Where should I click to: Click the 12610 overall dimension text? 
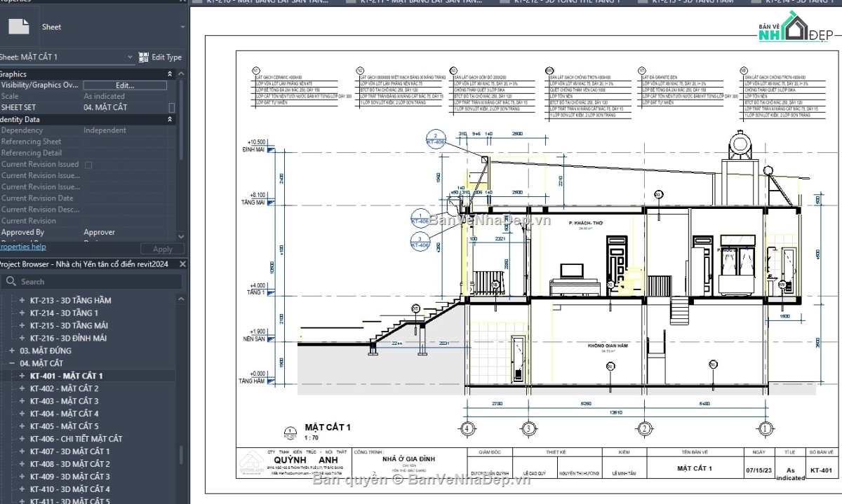[617, 412]
